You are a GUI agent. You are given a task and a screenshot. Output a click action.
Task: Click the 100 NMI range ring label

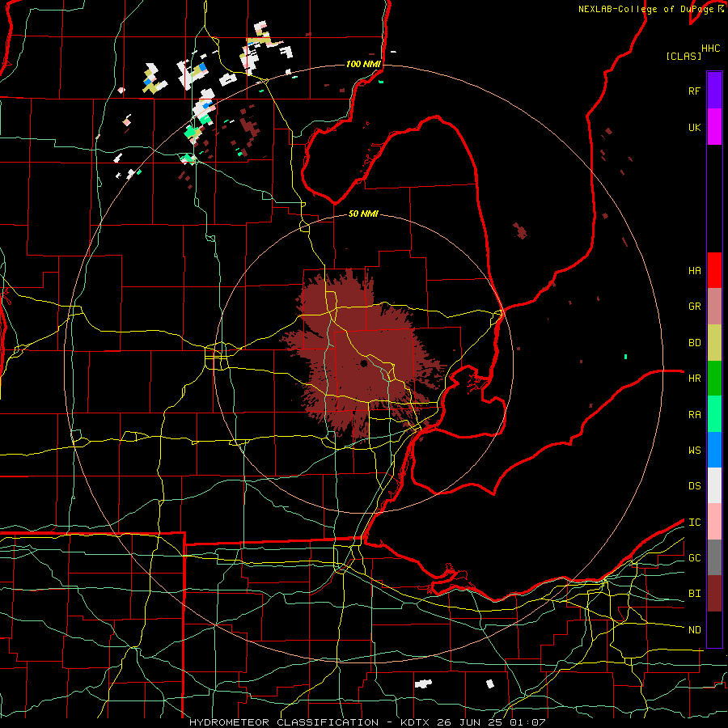tap(363, 64)
